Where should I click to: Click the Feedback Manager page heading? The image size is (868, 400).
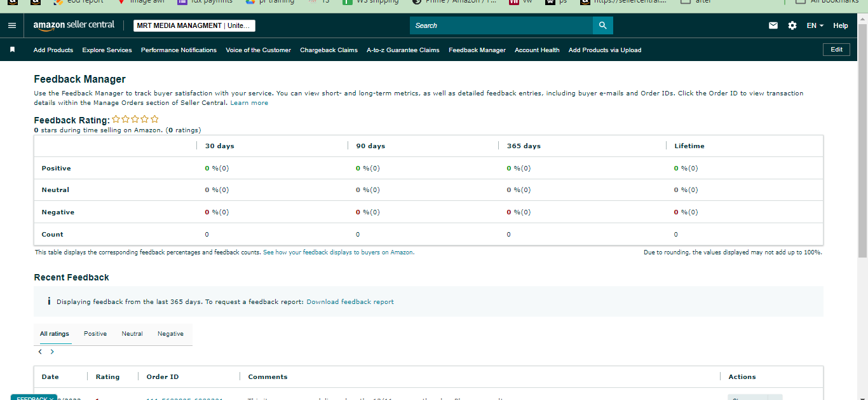point(79,79)
